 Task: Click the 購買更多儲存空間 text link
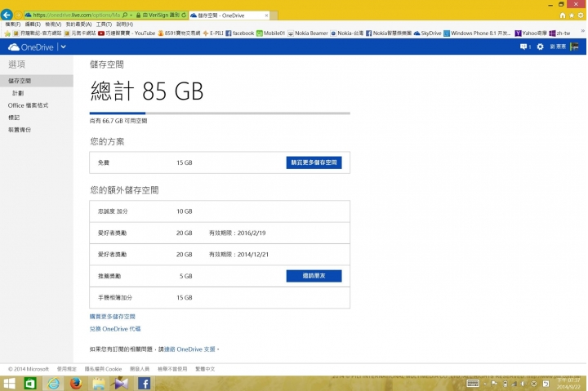(112, 317)
